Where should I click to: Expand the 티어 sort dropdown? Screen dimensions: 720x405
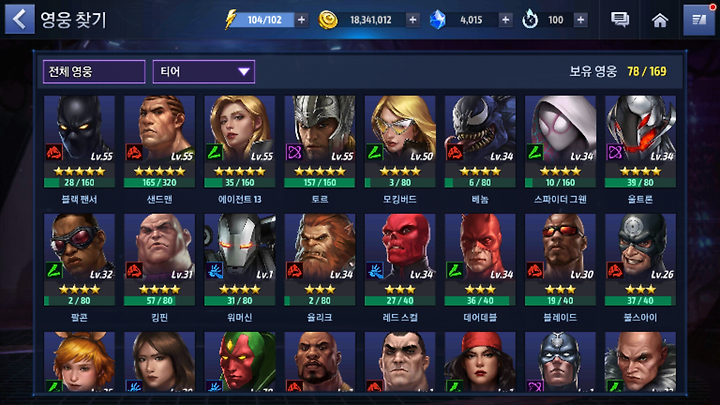tap(204, 72)
